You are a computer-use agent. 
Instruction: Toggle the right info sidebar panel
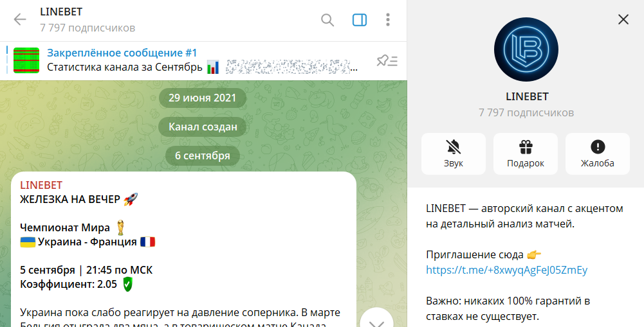[360, 20]
